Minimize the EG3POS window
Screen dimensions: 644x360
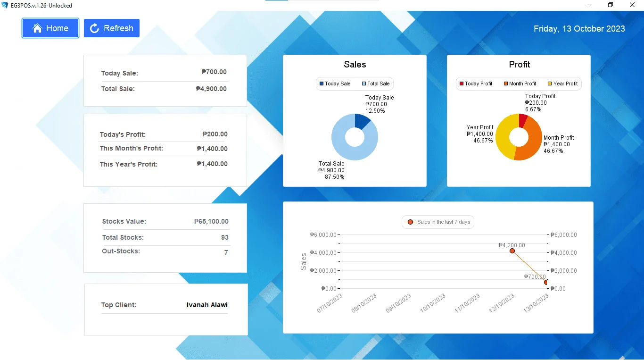(x=590, y=5)
